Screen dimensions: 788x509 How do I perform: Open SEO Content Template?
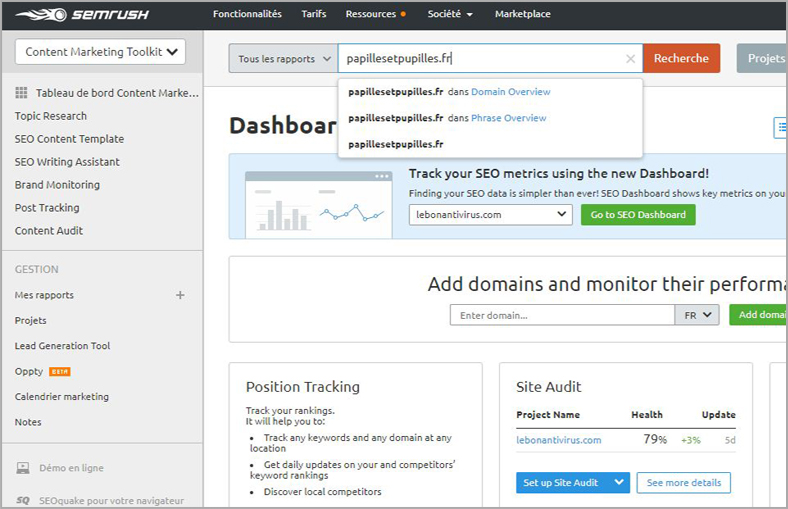pos(69,139)
